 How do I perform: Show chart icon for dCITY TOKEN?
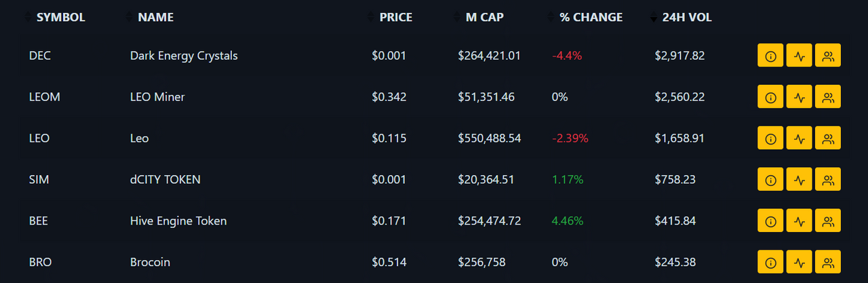(799, 180)
